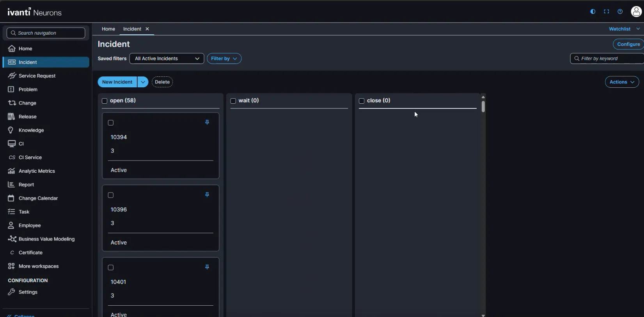Open the Report workspace

(46, 184)
